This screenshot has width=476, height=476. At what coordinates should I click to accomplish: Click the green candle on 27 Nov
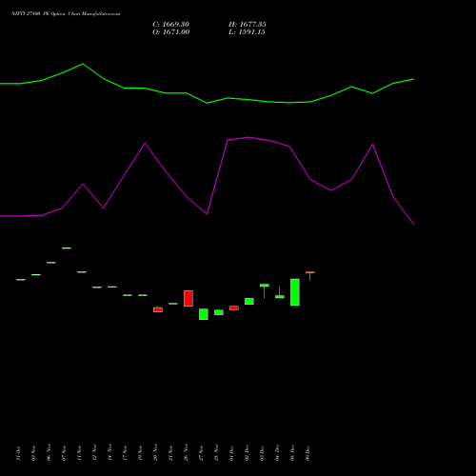(204, 314)
